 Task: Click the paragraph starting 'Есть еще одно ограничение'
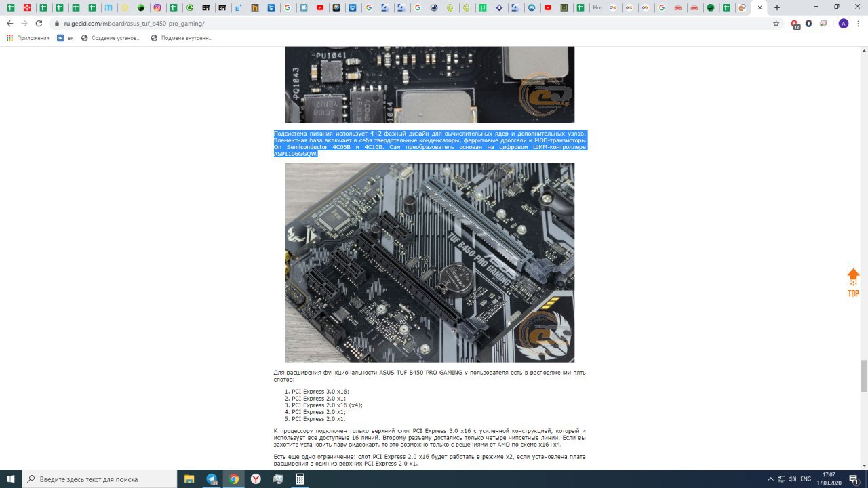pyautogui.click(x=429, y=460)
